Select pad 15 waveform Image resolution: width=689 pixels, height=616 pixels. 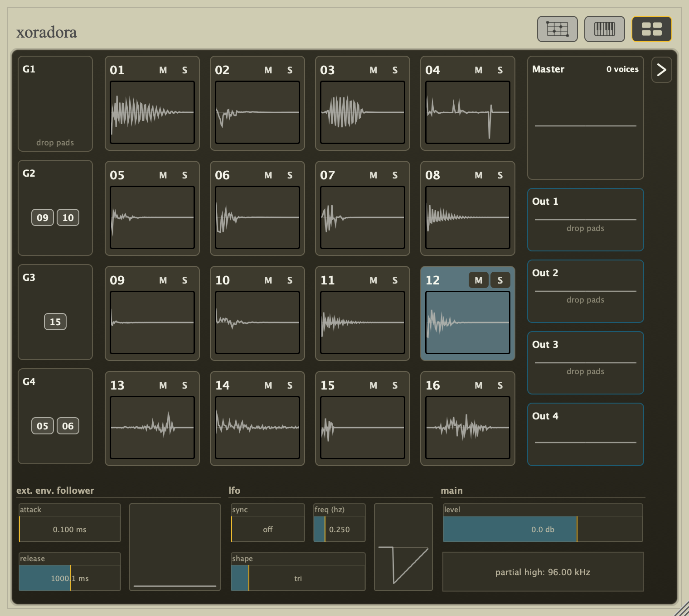pos(363,428)
